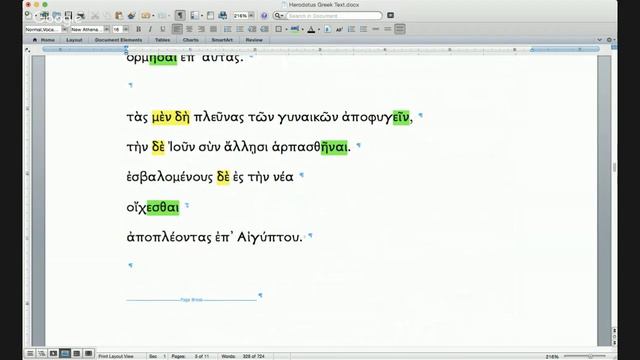
Task: Open the Document Elements tab
Action: (x=118, y=40)
